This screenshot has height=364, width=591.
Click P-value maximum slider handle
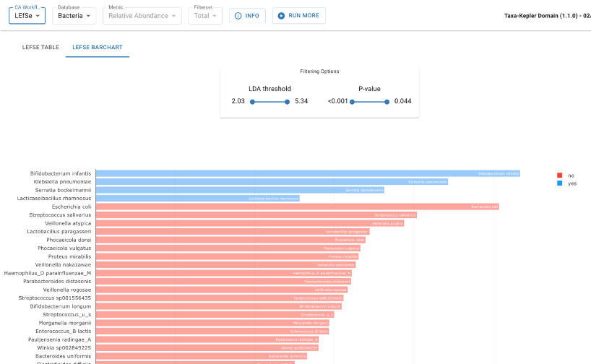387,102
